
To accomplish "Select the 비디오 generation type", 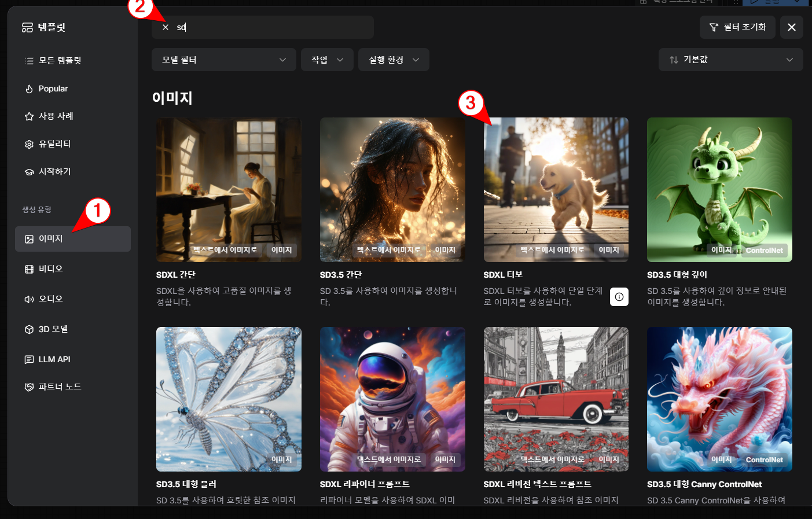I will pos(50,269).
